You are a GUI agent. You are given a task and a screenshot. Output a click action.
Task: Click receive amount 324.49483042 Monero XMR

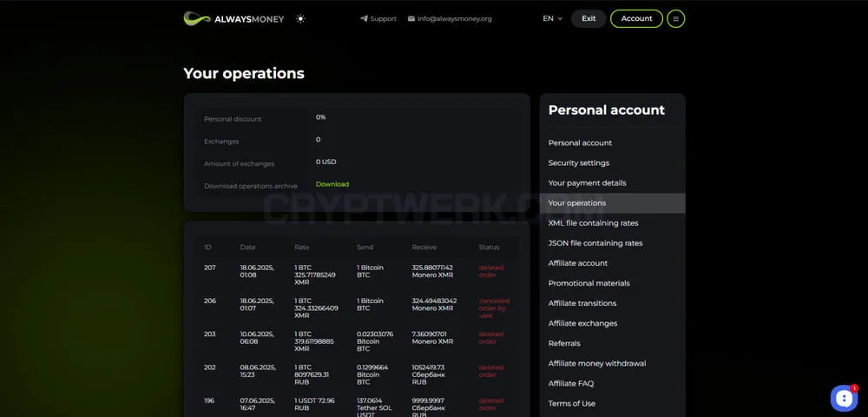pos(434,305)
